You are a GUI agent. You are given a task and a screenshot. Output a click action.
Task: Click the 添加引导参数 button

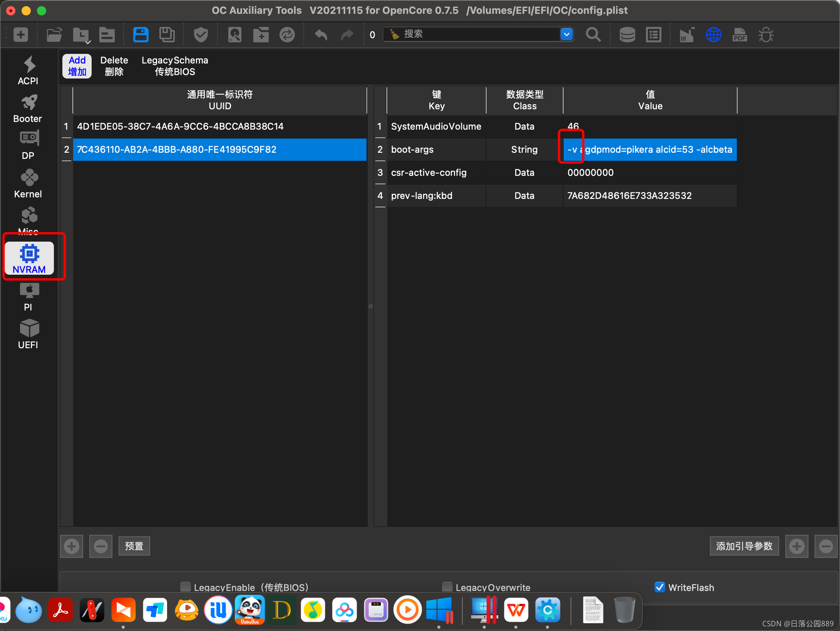(744, 546)
